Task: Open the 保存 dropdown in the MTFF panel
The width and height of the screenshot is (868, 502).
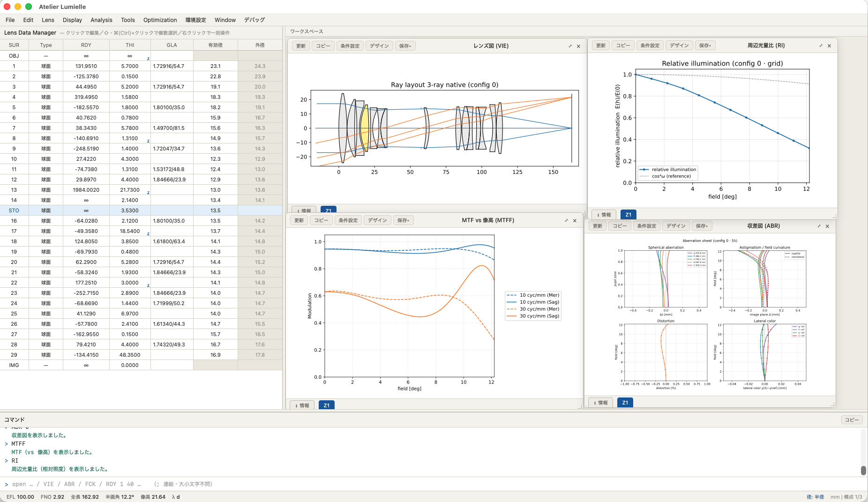Action: point(403,220)
